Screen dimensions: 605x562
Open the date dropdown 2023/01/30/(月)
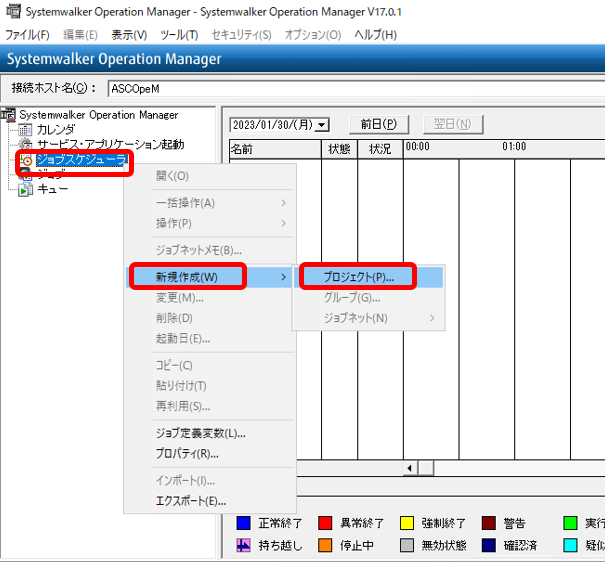coord(321,125)
